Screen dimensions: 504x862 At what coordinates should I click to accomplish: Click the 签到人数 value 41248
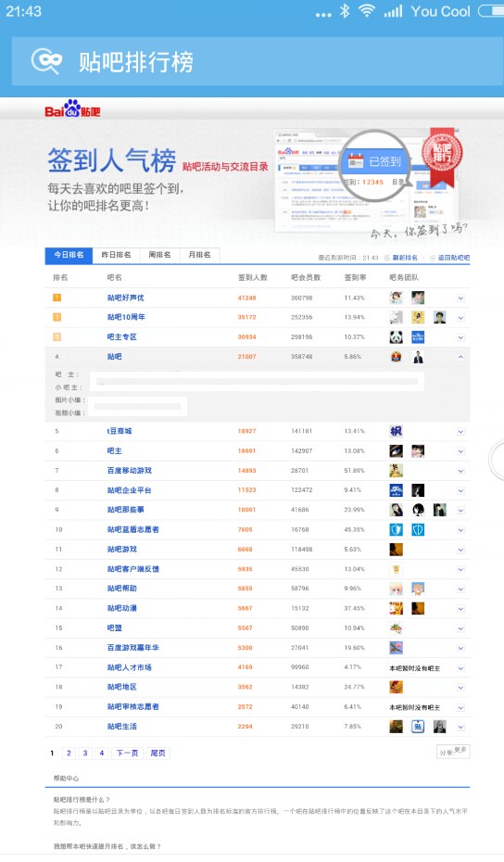click(246, 298)
